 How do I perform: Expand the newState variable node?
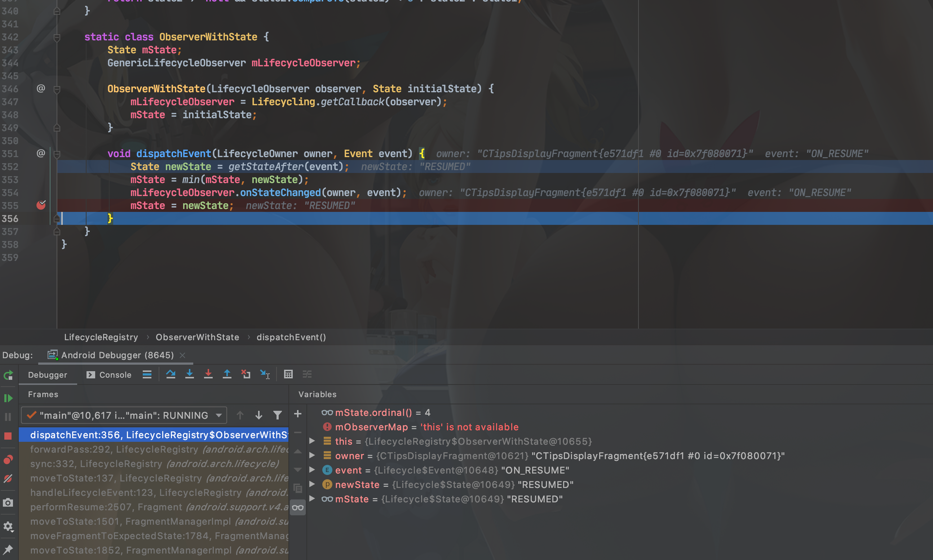312,484
